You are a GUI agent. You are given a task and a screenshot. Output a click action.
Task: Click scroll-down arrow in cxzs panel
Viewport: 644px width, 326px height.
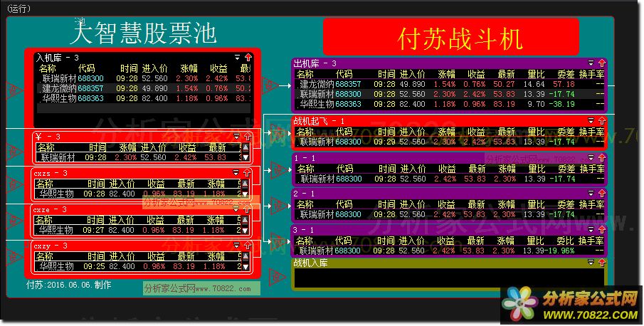(246, 194)
